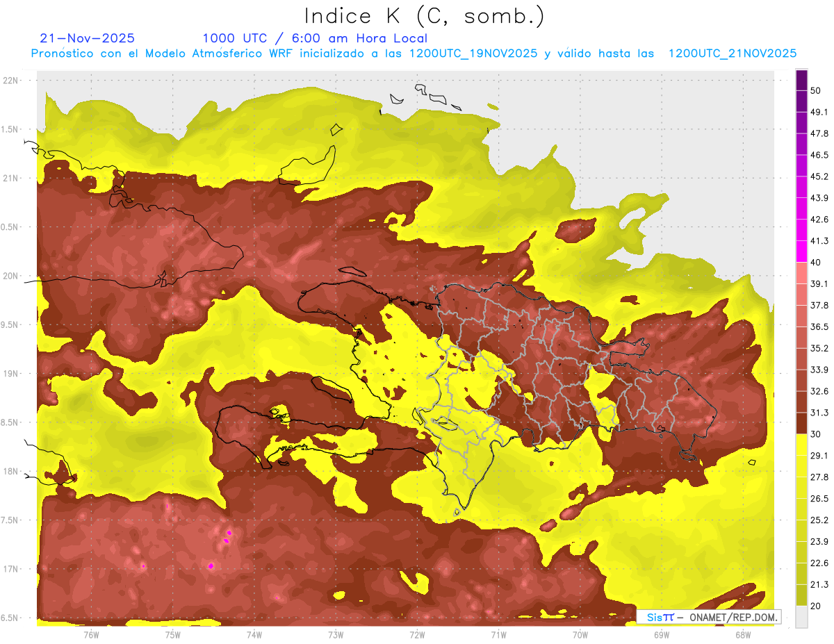This screenshot has height=644, width=834.
Task: Click the "68W" longitude label
Action: tap(743, 634)
